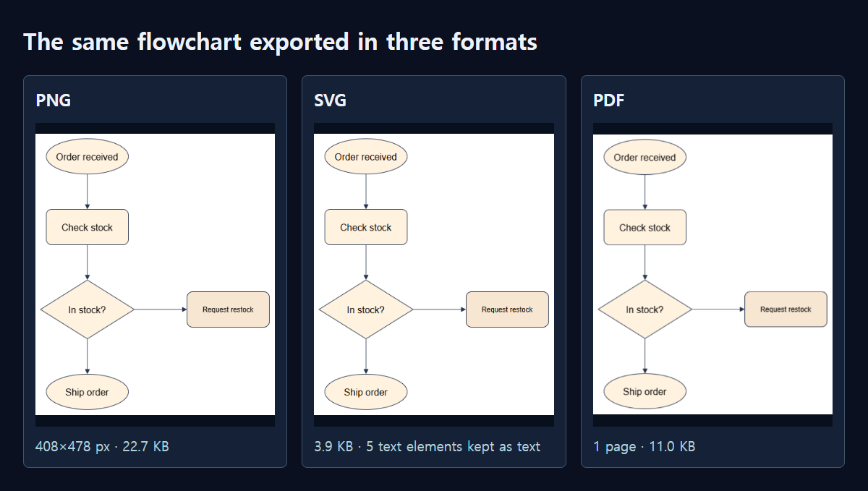
Task: Select the PNG card title
Action: click(54, 101)
